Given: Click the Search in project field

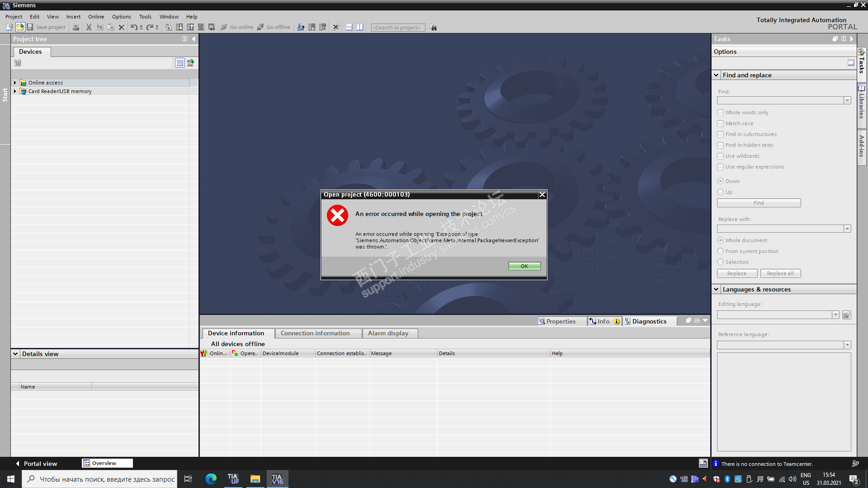Looking at the screenshot, I should point(397,28).
